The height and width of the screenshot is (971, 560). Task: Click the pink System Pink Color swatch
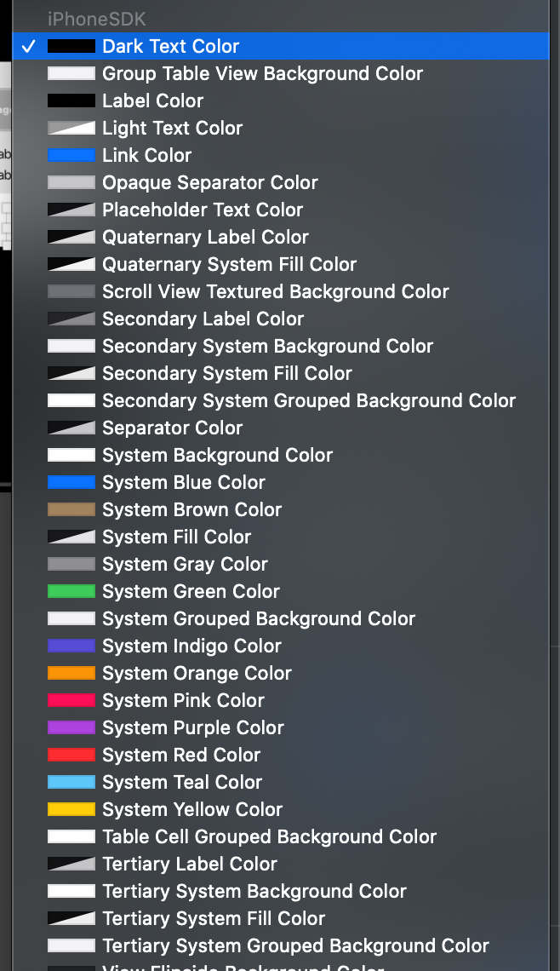tap(71, 700)
